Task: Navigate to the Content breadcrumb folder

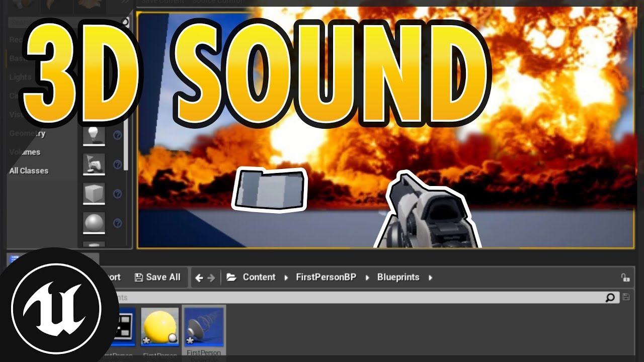Action: pos(259,278)
